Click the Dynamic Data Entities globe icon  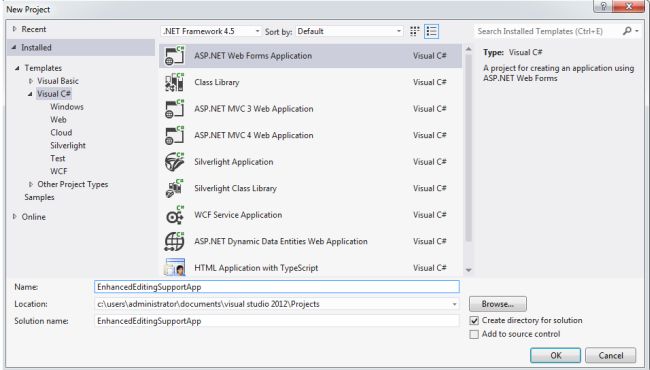(174, 242)
